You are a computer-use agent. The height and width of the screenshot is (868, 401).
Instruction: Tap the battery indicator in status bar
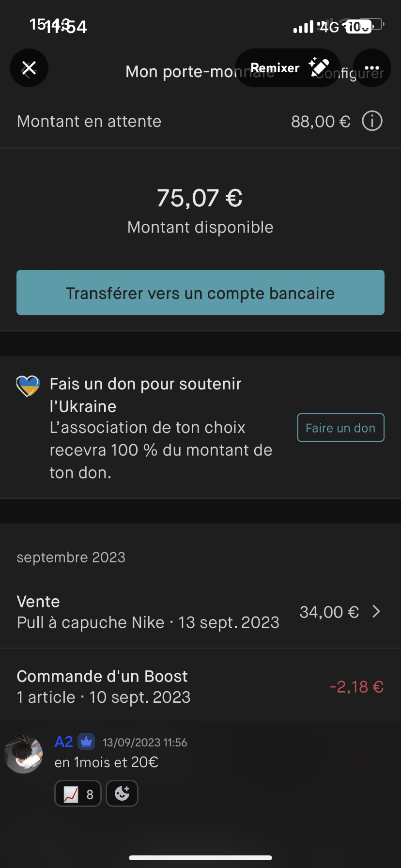click(x=363, y=26)
